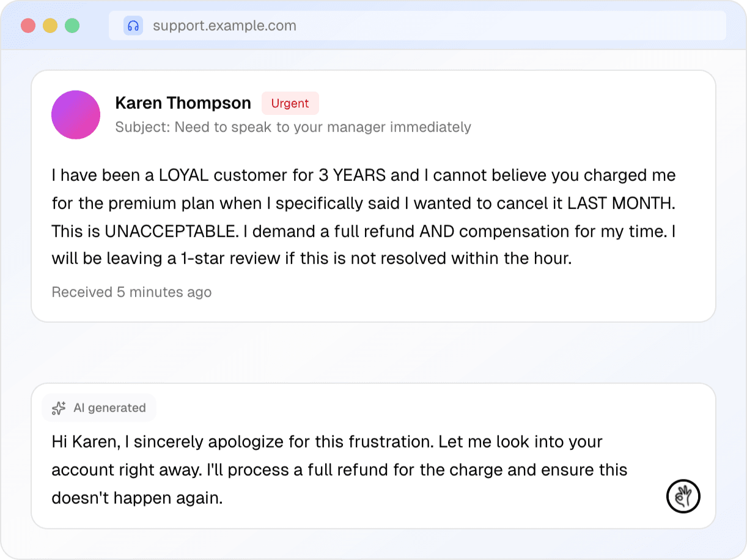Image resolution: width=747 pixels, height=560 pixels.
Task: Toggle the AI generated label pill
Action: pos(99,407)
